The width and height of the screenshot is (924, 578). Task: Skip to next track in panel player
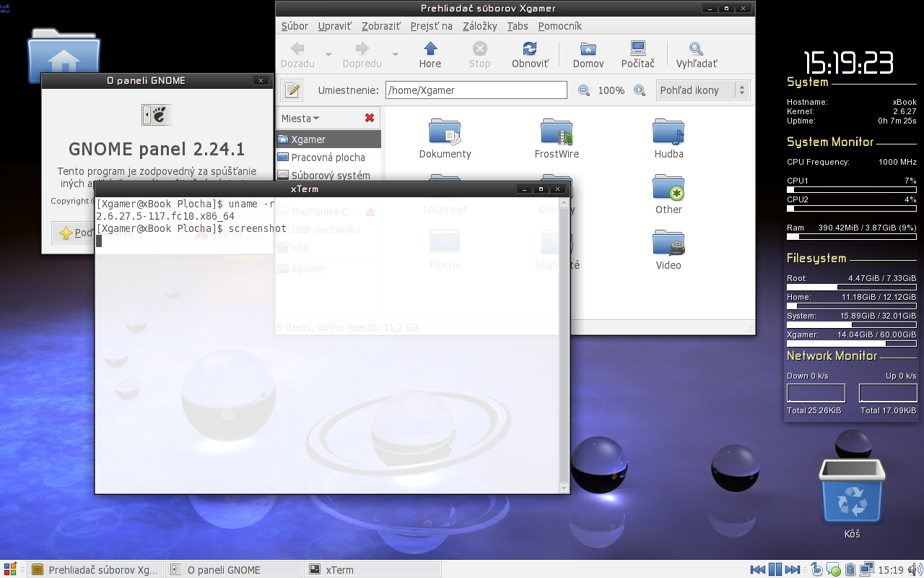[792, 569]
